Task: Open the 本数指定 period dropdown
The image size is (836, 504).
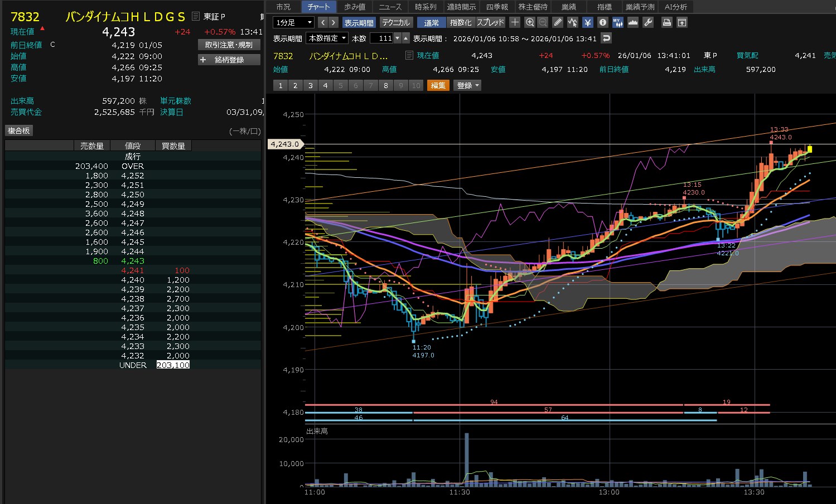Action: point(327,38)
